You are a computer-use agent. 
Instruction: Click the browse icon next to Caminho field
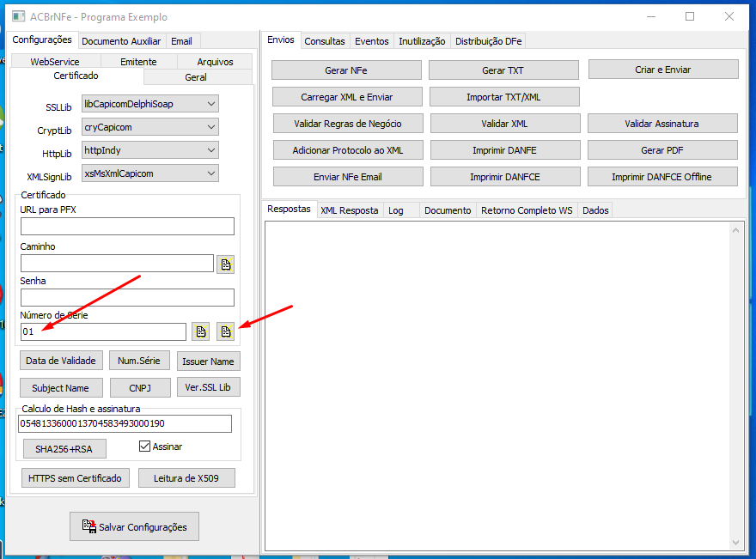(x=225, y=264)
